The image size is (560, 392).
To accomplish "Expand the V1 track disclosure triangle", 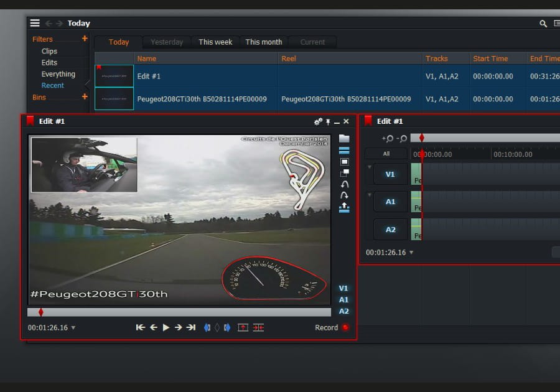I will [369, 167].
